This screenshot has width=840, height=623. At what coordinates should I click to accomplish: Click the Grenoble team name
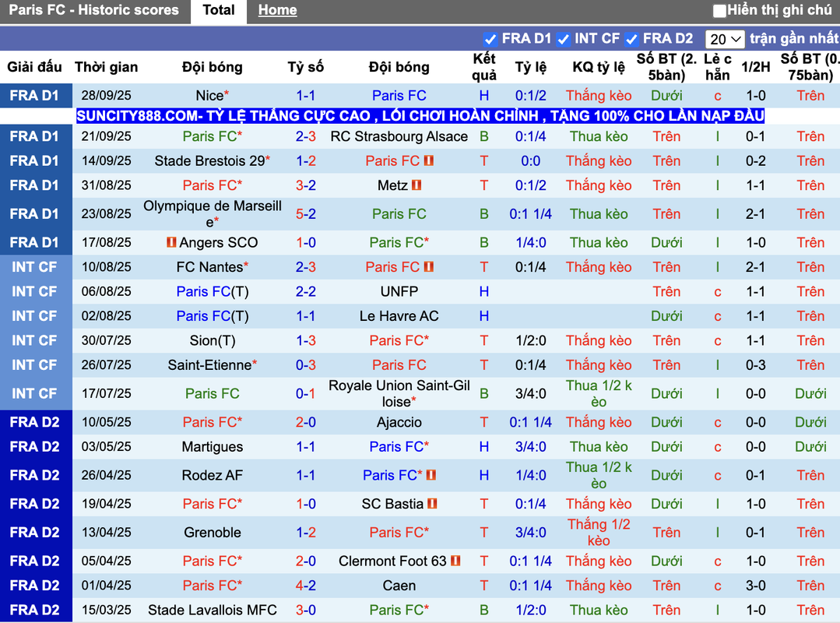213,533
